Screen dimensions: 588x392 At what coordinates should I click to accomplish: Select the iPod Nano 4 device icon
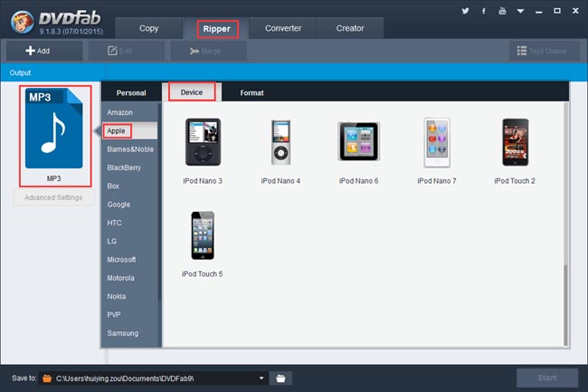280,142
